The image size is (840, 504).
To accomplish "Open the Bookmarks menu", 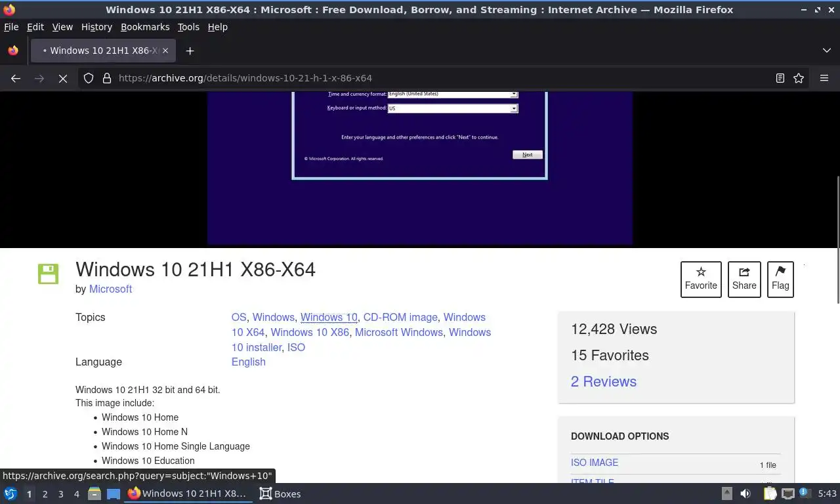I will [x=145, y=27].
